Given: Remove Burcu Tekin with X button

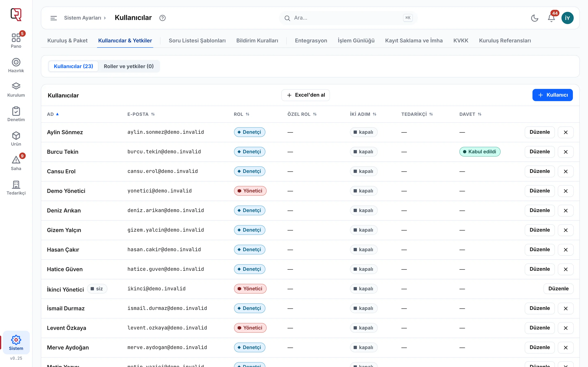Looking at the screenshot, I should click(x=566, y=152).
